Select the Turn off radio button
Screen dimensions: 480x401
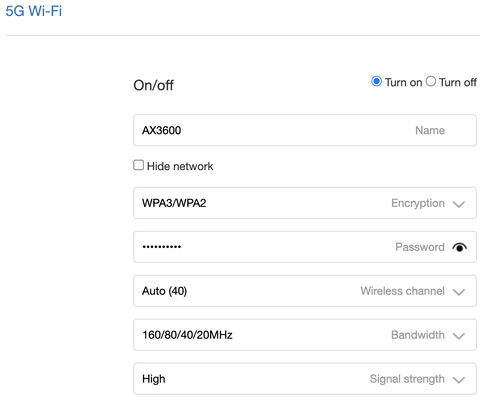pyautogui.click(x=431, y=81)
